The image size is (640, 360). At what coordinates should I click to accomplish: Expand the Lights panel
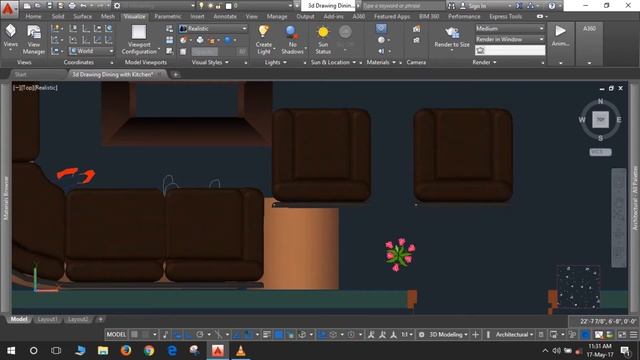tap(276, 62)
